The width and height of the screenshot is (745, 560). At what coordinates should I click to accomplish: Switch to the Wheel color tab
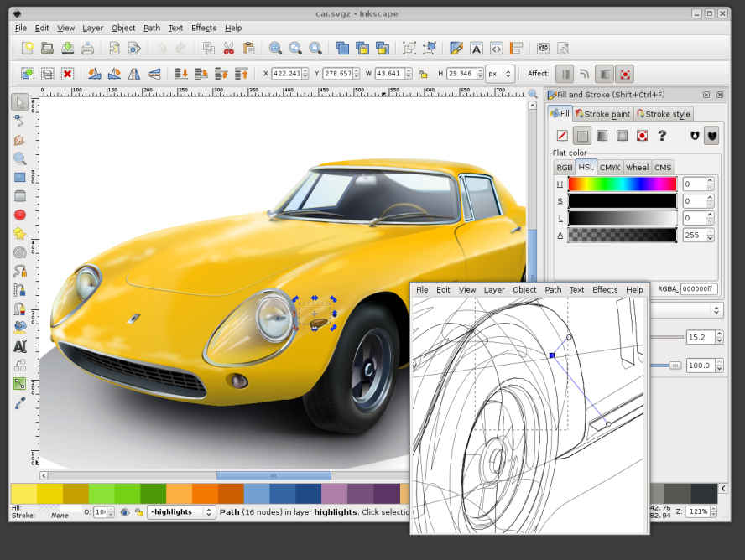click(637, 168)
